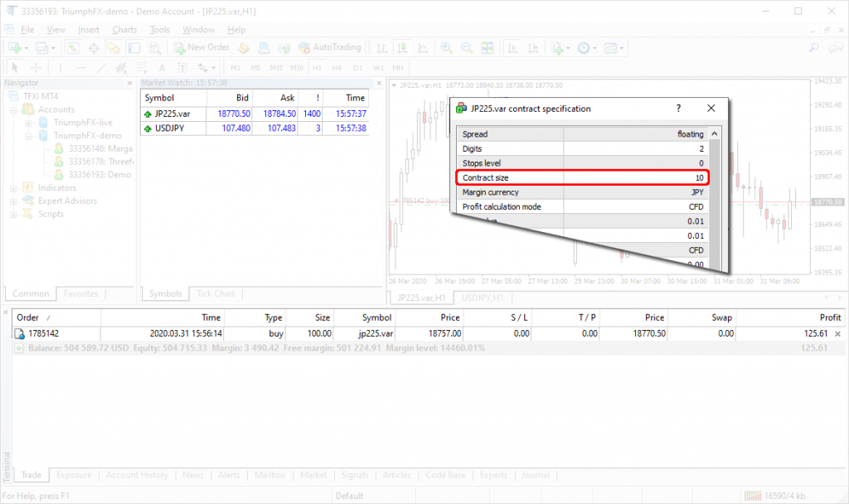Image resolution: width=849 pixels, height=504 pixels.
Task: Collapse the Accounts tree node
Action: [13, 110]
